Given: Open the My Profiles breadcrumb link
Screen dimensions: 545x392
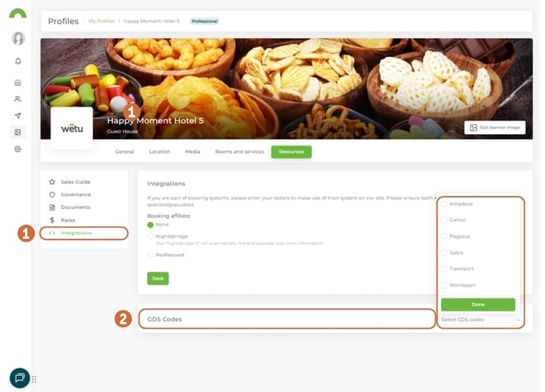Looking at the screenshot, I should coord(102,21).
